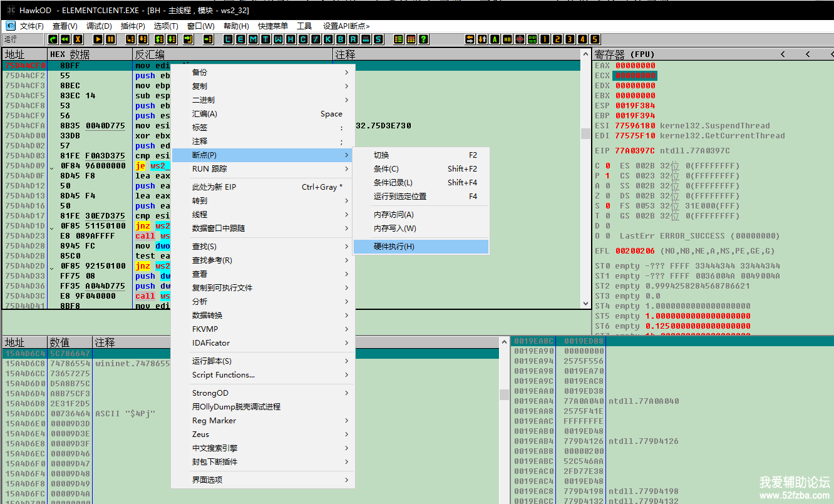The width and height of the screenshot is (834, 504).
Task: Click the binary 0101 toolbar icon
Action: (532, 39)
